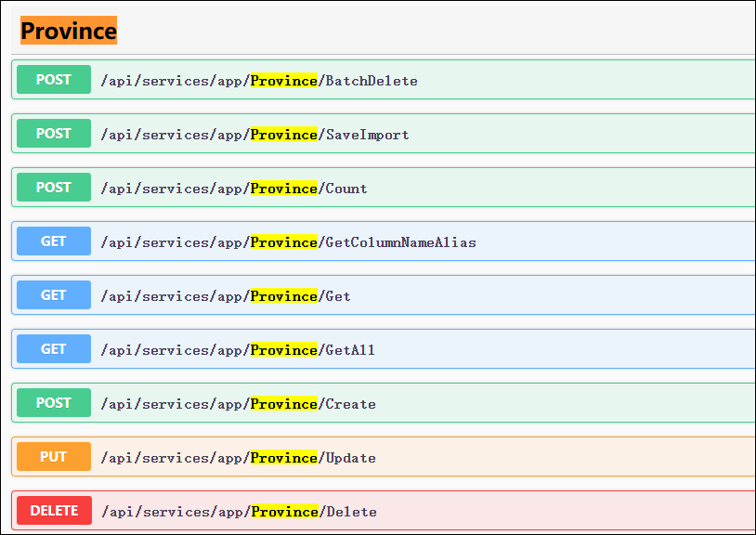Image resolution: width=756 pixels, height=535 pixels.
Task: Click the red DELETE method badge
Action: (x=55, y=511)
